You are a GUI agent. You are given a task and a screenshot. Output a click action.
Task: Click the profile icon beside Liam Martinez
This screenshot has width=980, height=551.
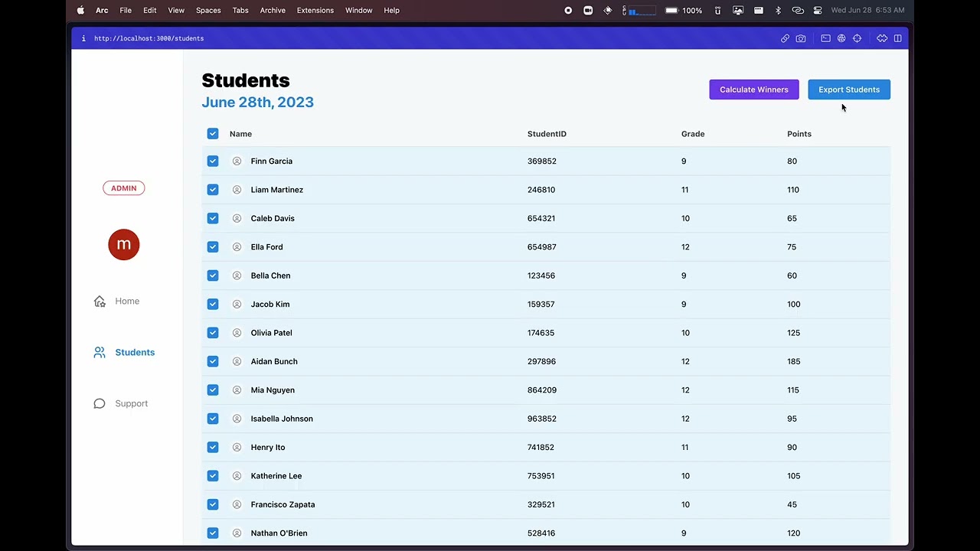coord(237,190)
